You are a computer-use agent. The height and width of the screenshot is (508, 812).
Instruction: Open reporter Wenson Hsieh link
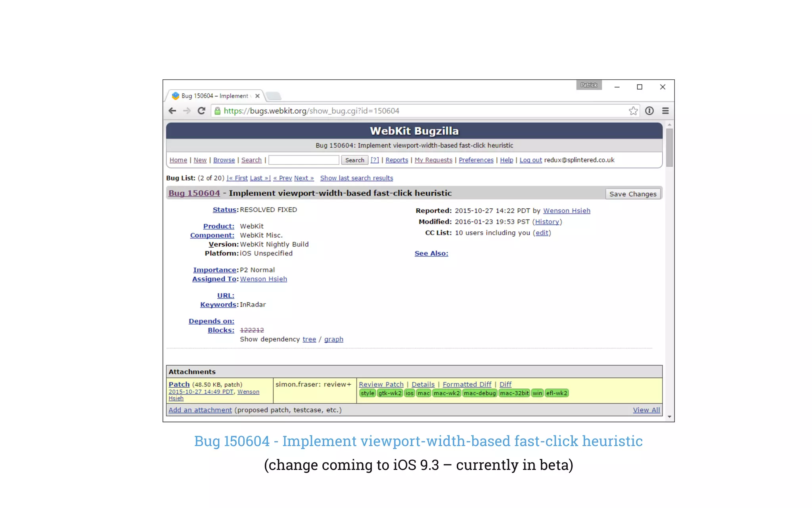click(567, 211)
